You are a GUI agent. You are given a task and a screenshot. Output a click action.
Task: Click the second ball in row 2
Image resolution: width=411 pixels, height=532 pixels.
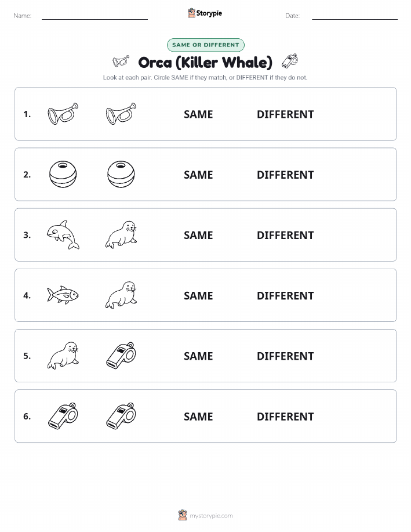pyautogui.click(x=121, y=175)
